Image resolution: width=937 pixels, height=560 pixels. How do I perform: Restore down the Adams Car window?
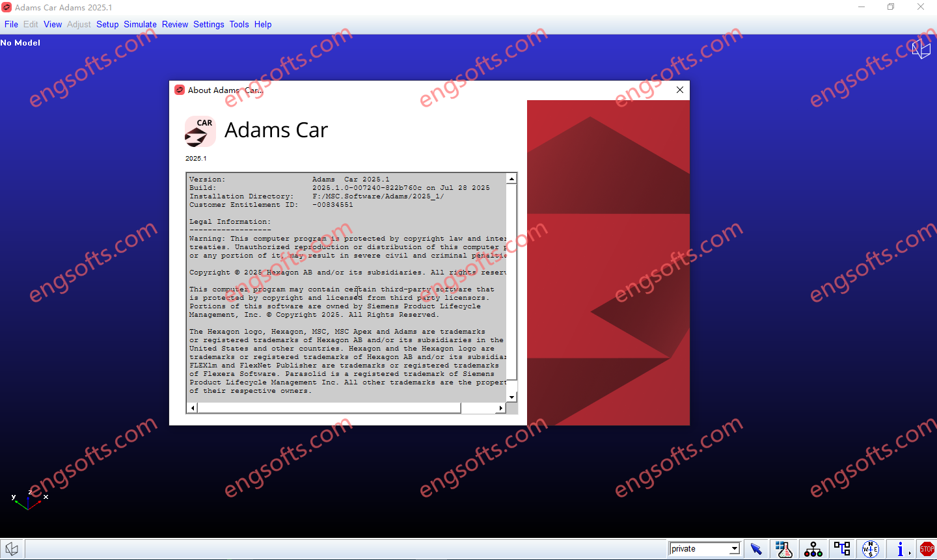tap(891, 7)
